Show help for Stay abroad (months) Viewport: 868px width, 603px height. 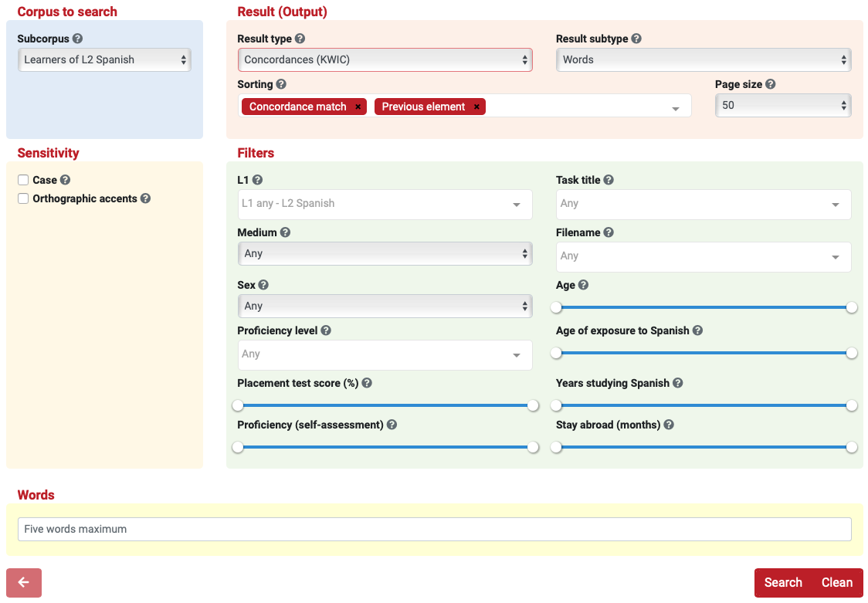[x=669, y=425]
